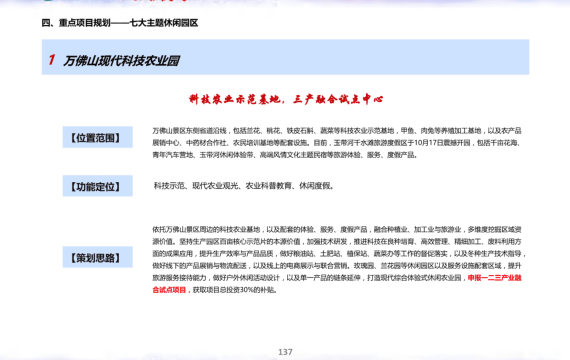Viewport: 570px width, 360px height.
Task: Select the red slogan 科技农业示范基地，三产融合试点中心
Action: click(286, 99)
